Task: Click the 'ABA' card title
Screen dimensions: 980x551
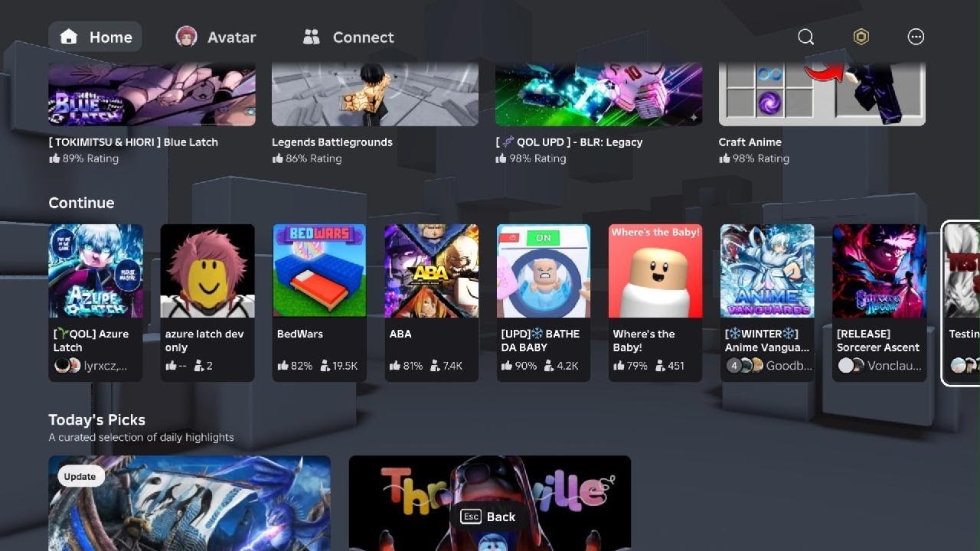Action: tap(400, 334)
